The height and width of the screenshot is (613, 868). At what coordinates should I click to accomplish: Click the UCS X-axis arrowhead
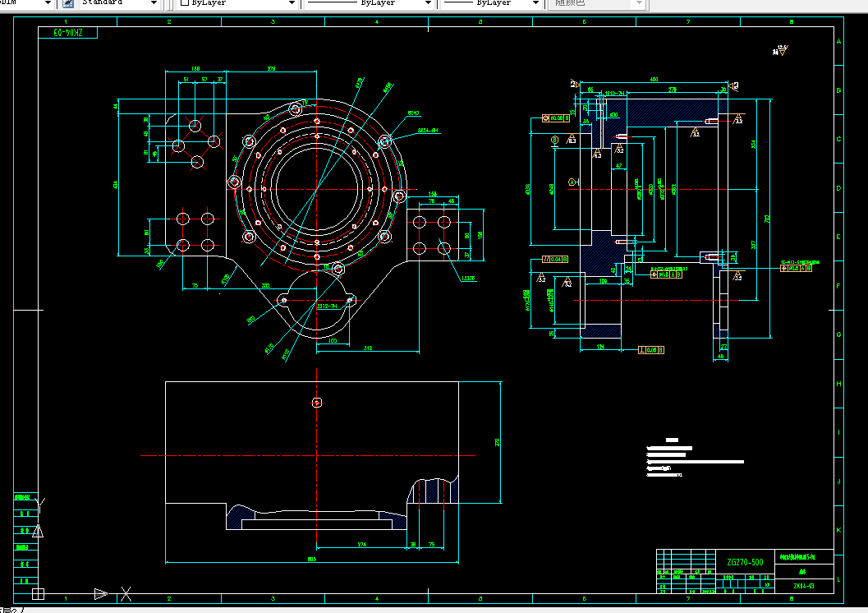[101, 593]
